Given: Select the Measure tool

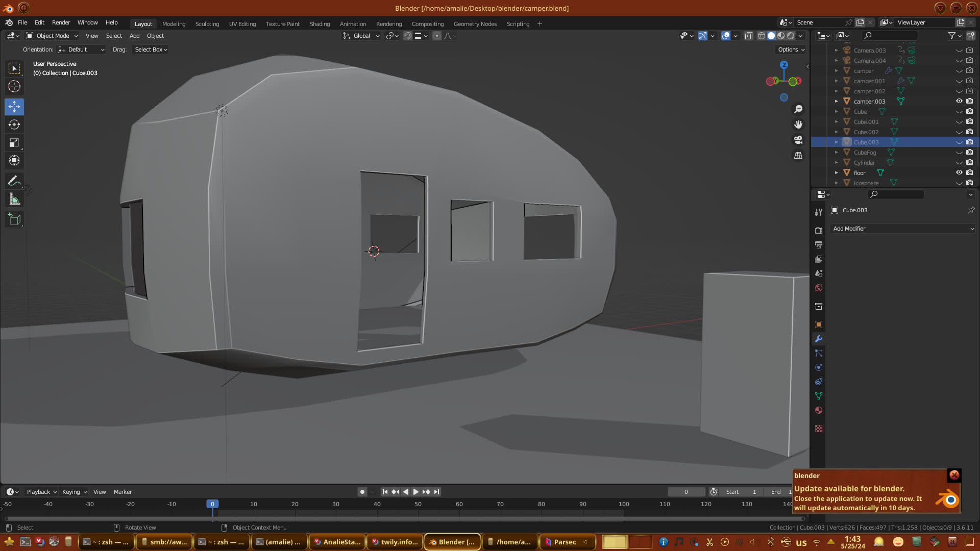Looking at the screenshot, I should coord(14,199).
